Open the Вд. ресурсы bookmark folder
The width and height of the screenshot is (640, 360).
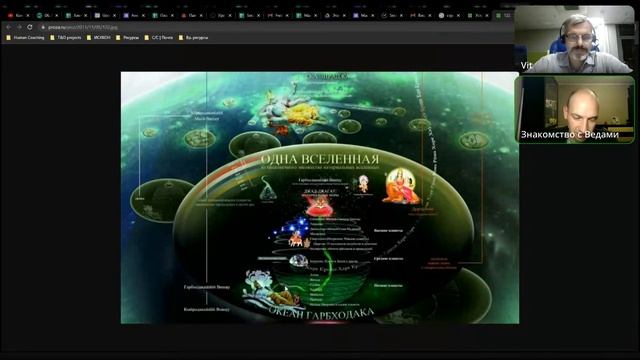193,38
